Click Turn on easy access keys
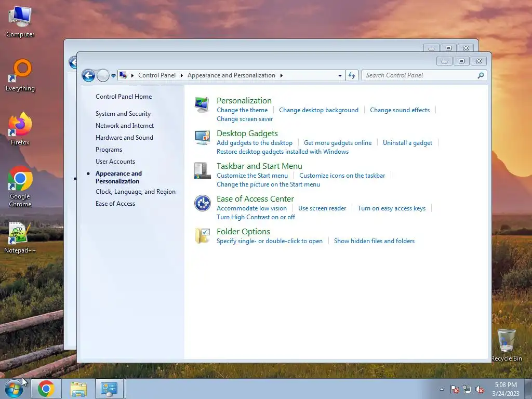 click(391, 208)
